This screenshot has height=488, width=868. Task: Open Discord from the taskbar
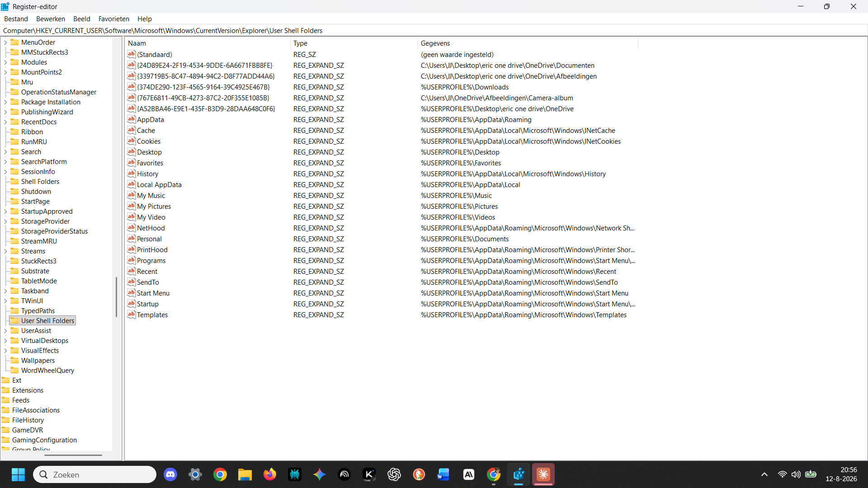170,474
